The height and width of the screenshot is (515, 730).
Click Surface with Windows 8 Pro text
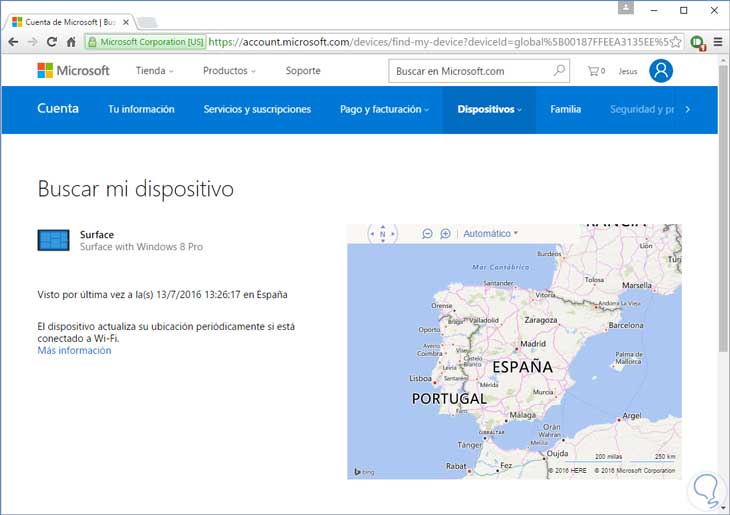tap(141, 247)
